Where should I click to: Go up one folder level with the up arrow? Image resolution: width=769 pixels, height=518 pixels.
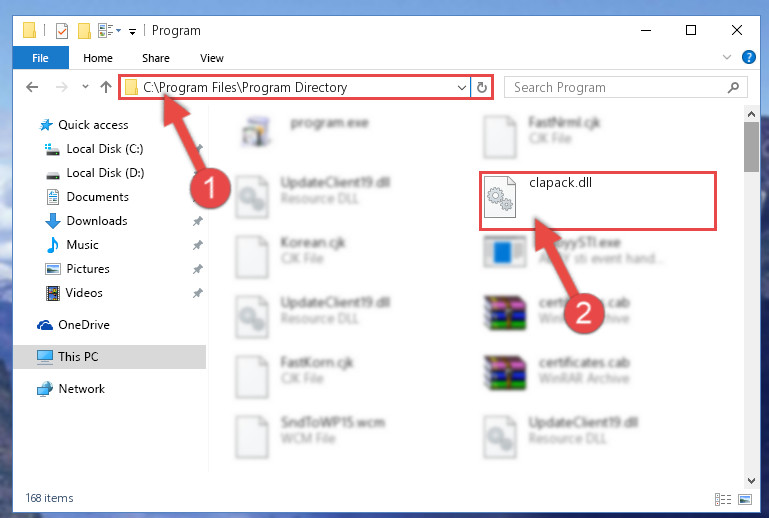[x=106, y=87]
